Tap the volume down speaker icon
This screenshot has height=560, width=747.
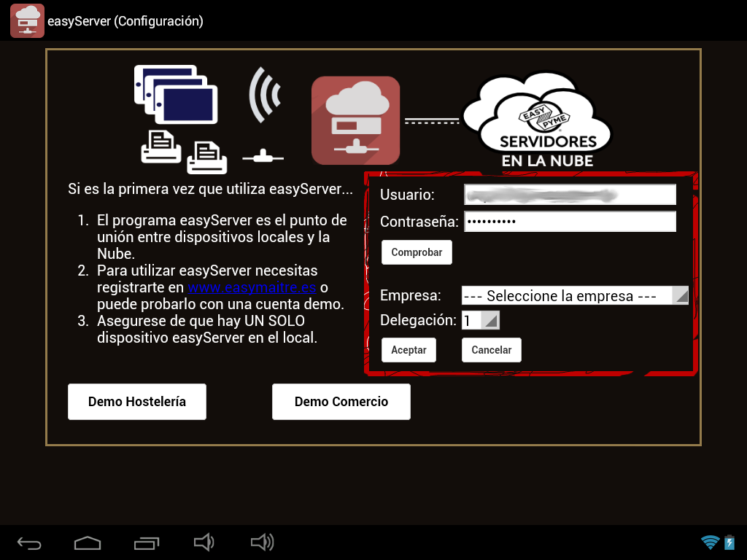coord(204,542)
